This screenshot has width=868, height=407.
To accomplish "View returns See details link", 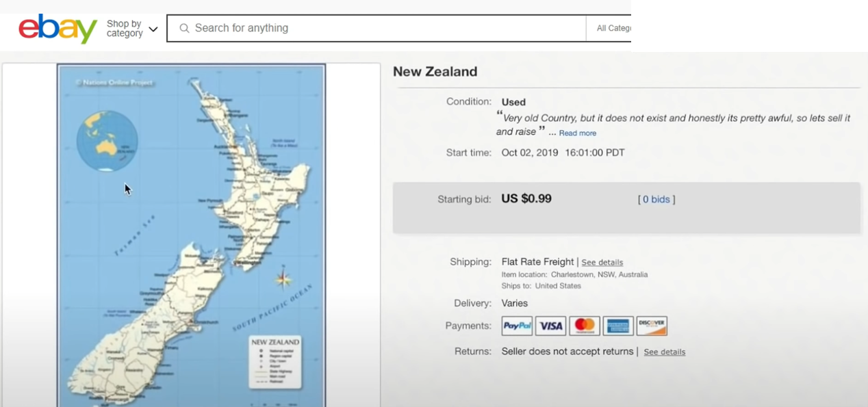I will [x=664, y=352].
